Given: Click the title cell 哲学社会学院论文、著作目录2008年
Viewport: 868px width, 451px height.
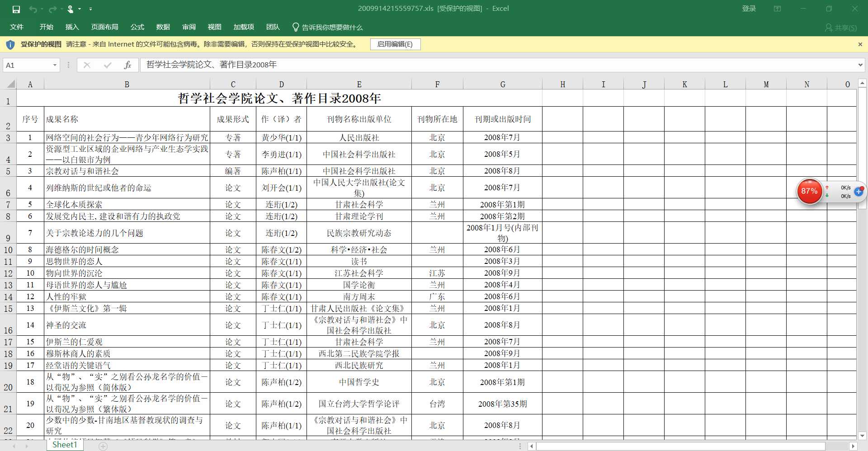Looking at the screenshot, I should 279,98.
